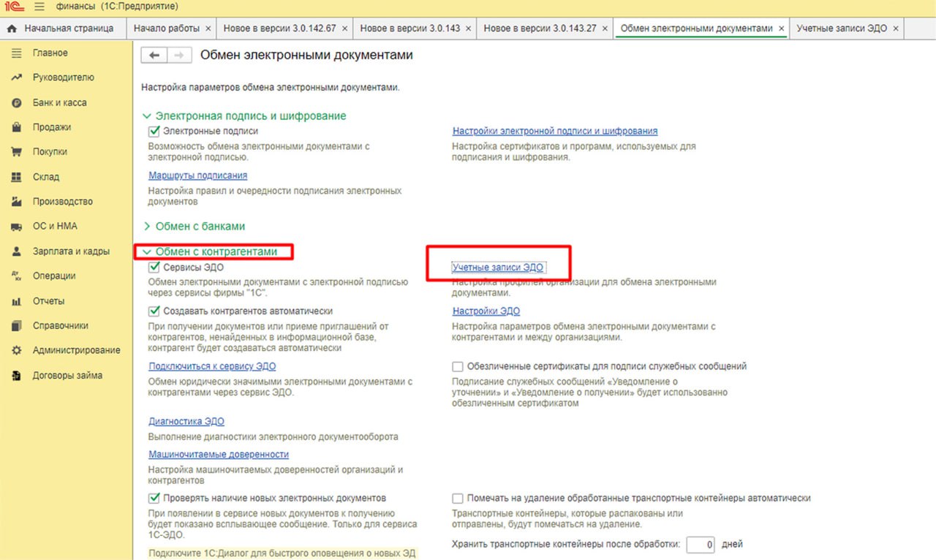
Task: Toggle the Создавать контрагентов автоматически checkbox
Action: tap(154, 311)
